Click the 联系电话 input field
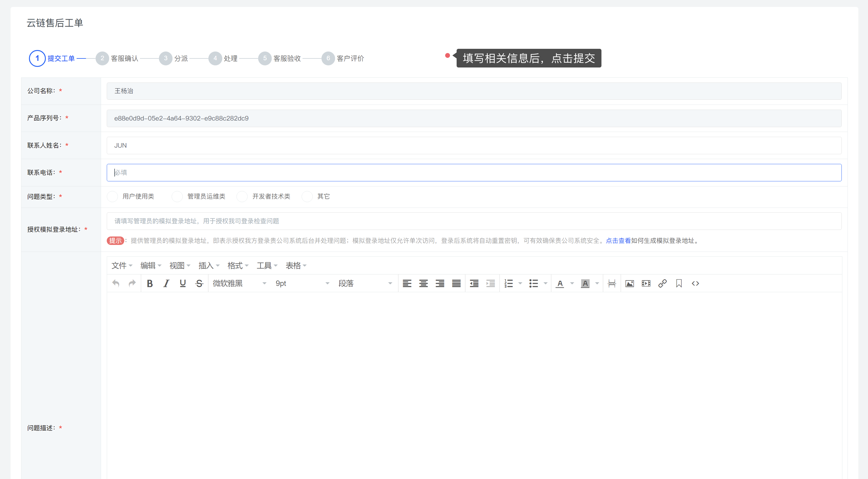The image size is (868, 479). pyautogui.click(x=474, y=173)
